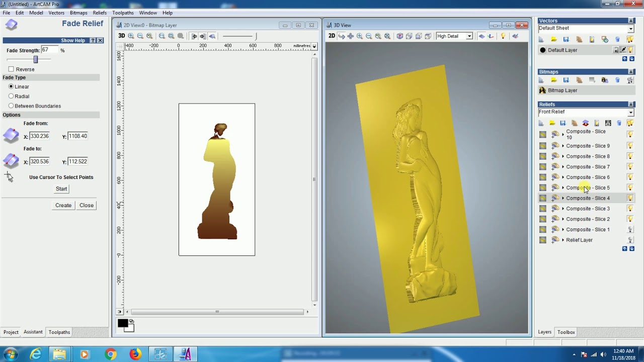Viewport: 644px width, 362px height.
Task: Click the Create button
Action: pos(63,205)
